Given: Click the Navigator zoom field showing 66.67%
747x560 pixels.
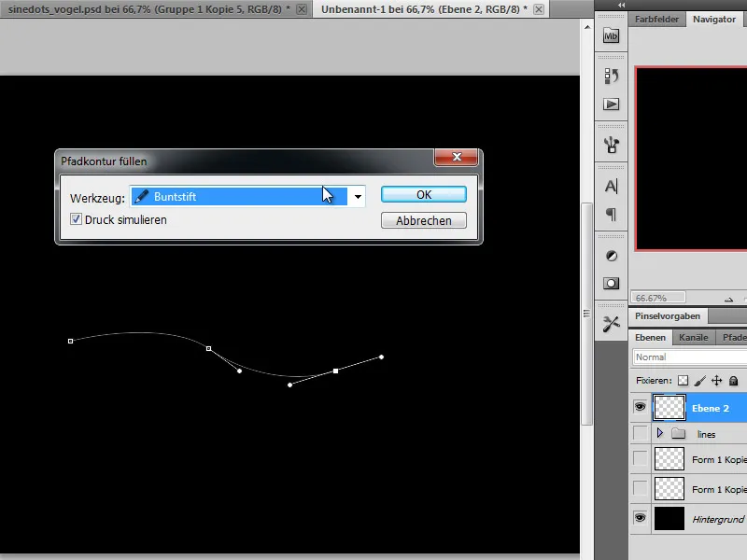Looking at the screenshot, I should point(658,298).
